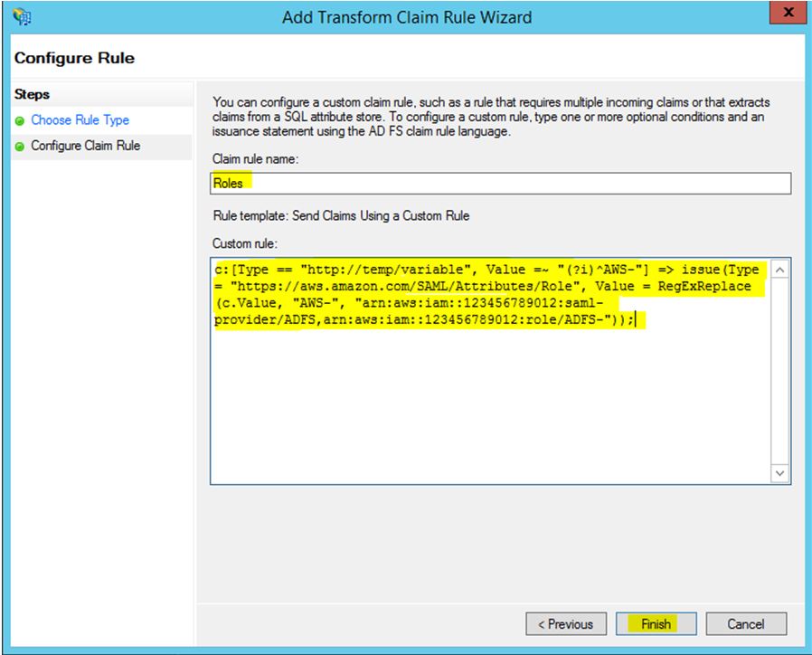Click the wizard icon in the title bar
The height and width of the screenshot is (655, 812).
pyautogui.click(x=24, y=16)
